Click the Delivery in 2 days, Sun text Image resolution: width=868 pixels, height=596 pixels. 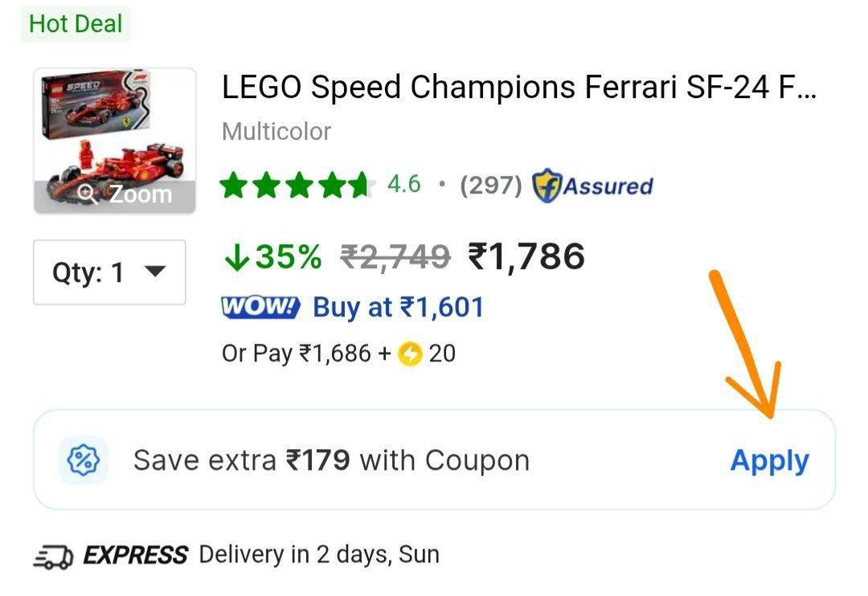coord(319,555)
